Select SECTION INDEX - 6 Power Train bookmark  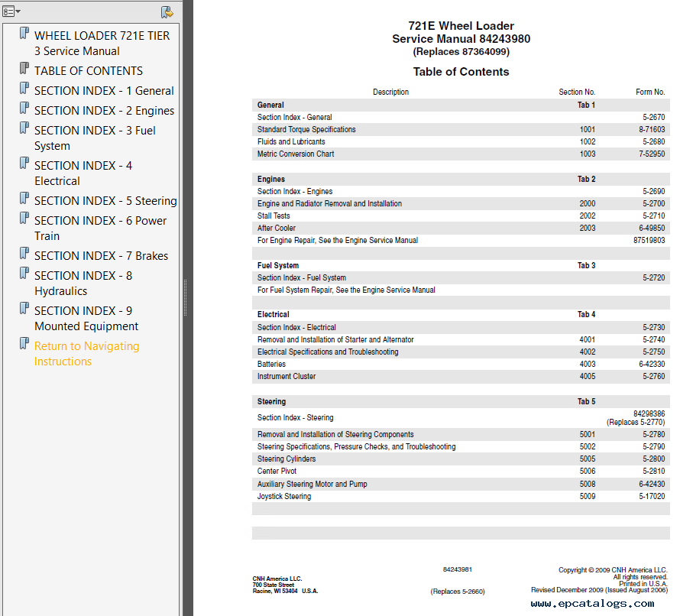click(100, 229)
